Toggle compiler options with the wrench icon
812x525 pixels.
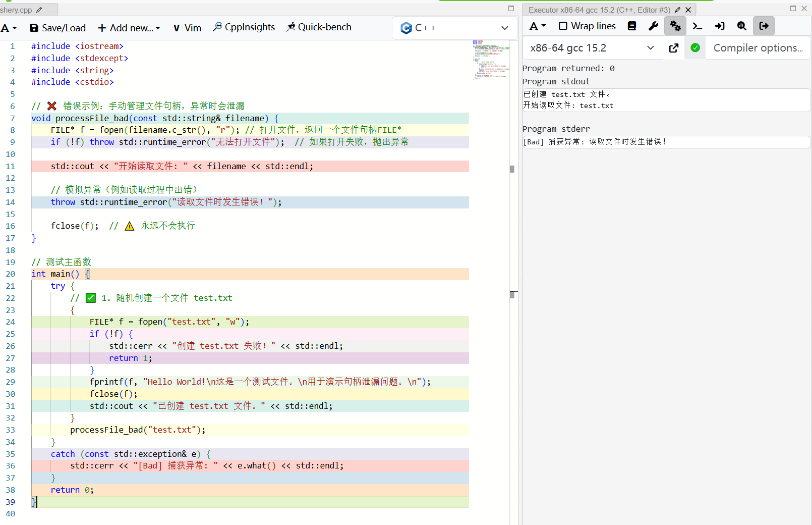[654, 26]
